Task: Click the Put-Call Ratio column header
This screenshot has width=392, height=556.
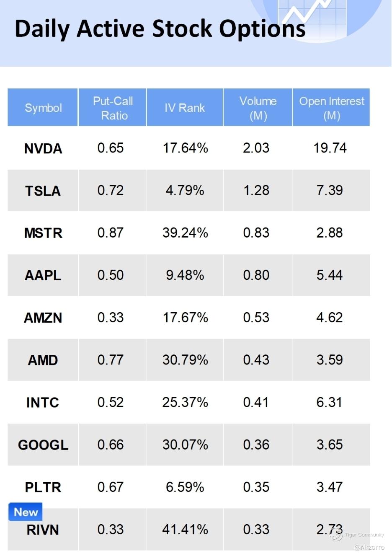Action: tap(113, 108)
